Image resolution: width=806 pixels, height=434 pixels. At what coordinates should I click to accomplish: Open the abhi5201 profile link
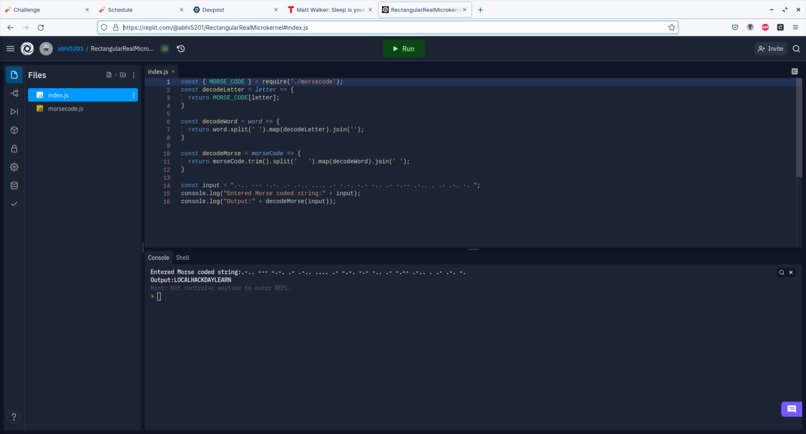pos(70,49)
